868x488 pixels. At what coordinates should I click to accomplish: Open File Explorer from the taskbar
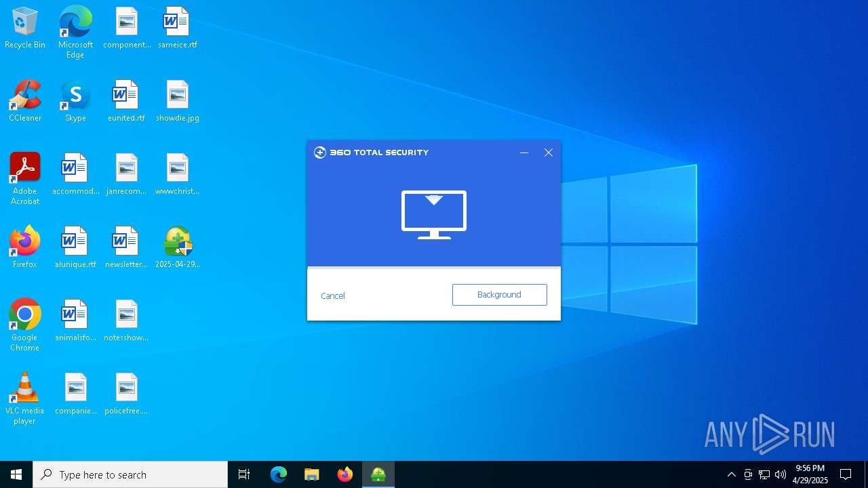[x=312, y=474]
